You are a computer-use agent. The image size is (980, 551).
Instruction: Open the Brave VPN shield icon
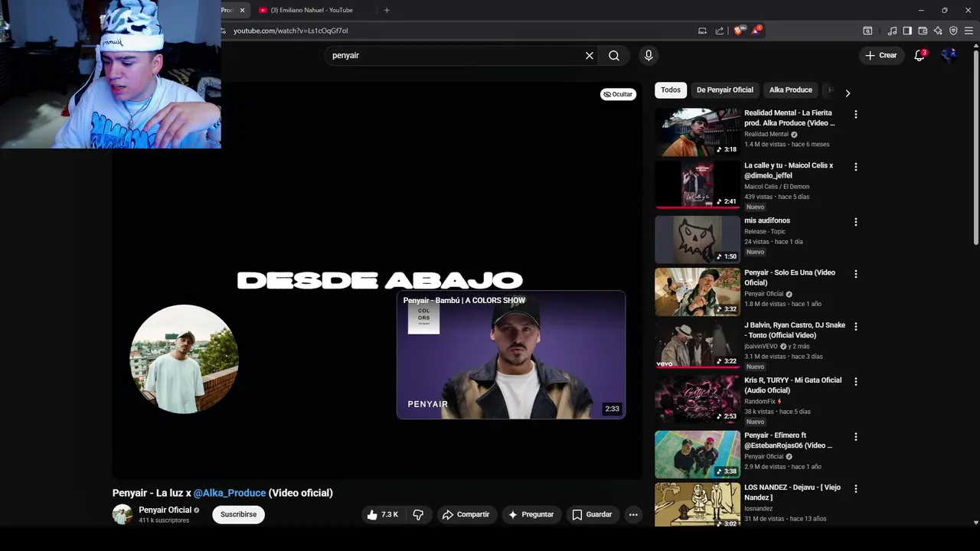953,31
